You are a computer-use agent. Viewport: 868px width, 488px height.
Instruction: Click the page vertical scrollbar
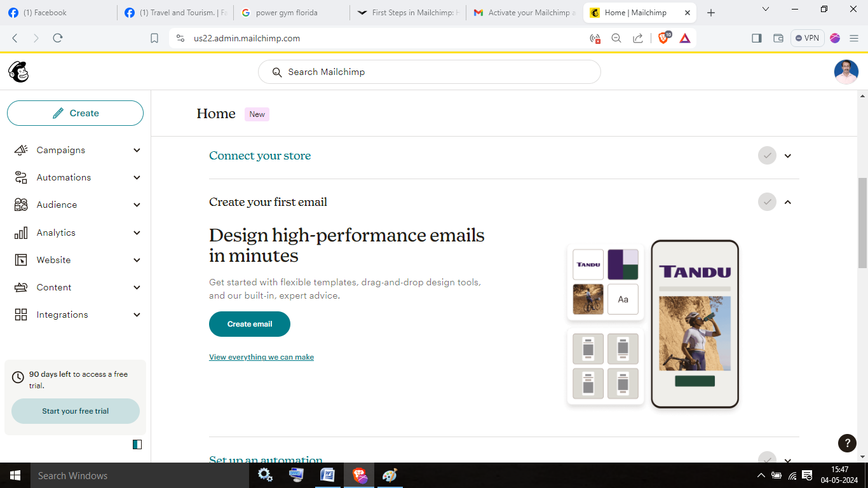862,222
